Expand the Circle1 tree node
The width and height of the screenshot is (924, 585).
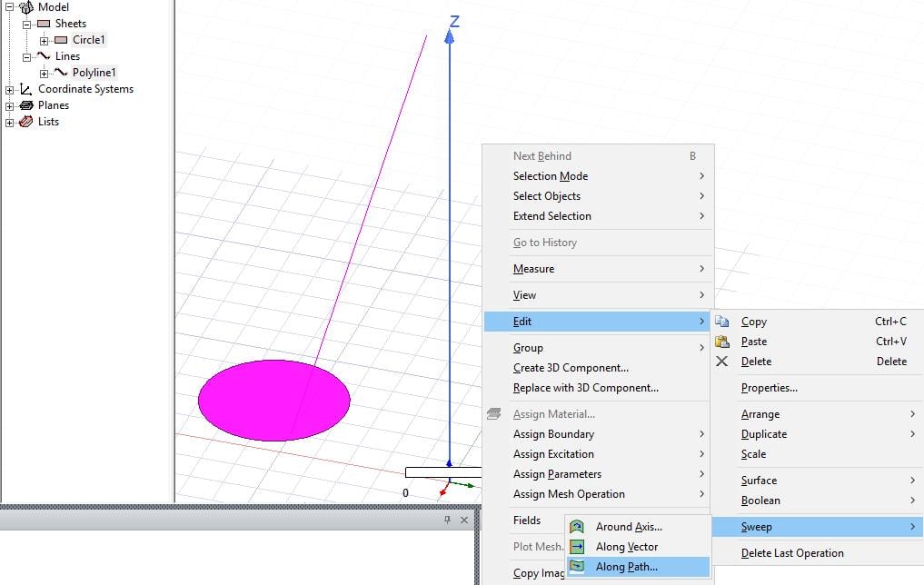click(x=44, y=41)
